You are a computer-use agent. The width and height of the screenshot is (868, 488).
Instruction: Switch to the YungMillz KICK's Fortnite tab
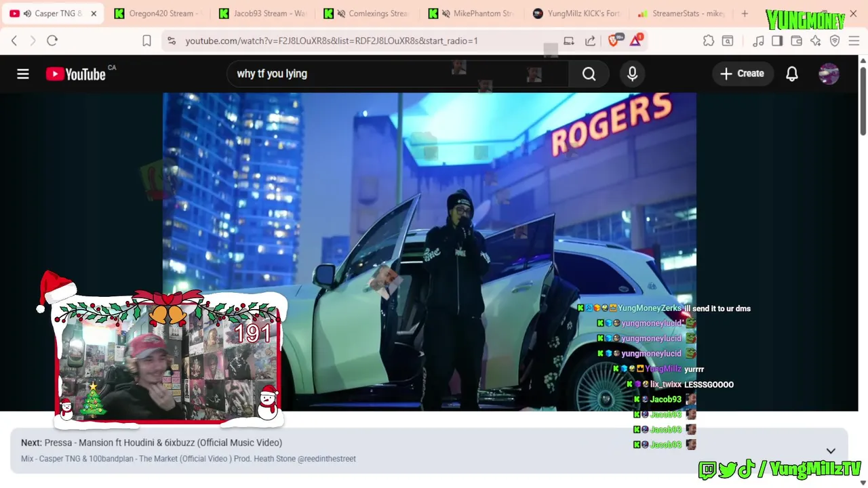pyautogui.click(x=576, y=14)
